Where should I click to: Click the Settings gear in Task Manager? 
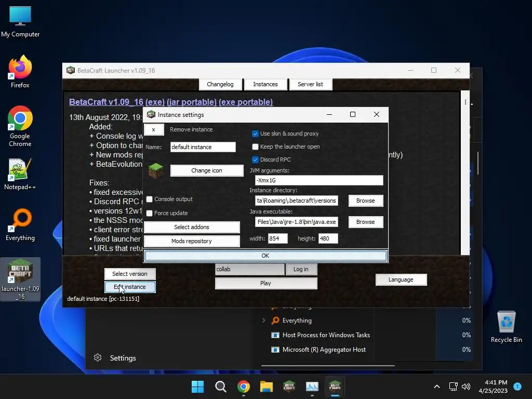(x=98, y=357)
